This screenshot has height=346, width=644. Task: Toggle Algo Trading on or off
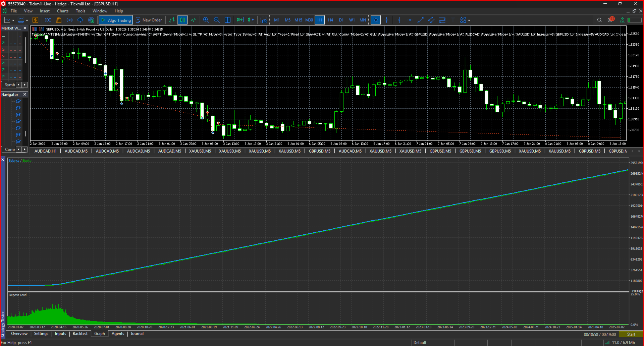(x=116, y=20)
